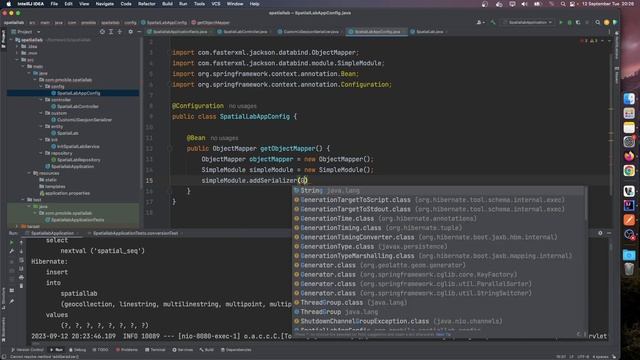640x360 pixels.
Task: Open the Terminal tool window
Action: coord(155,350)
